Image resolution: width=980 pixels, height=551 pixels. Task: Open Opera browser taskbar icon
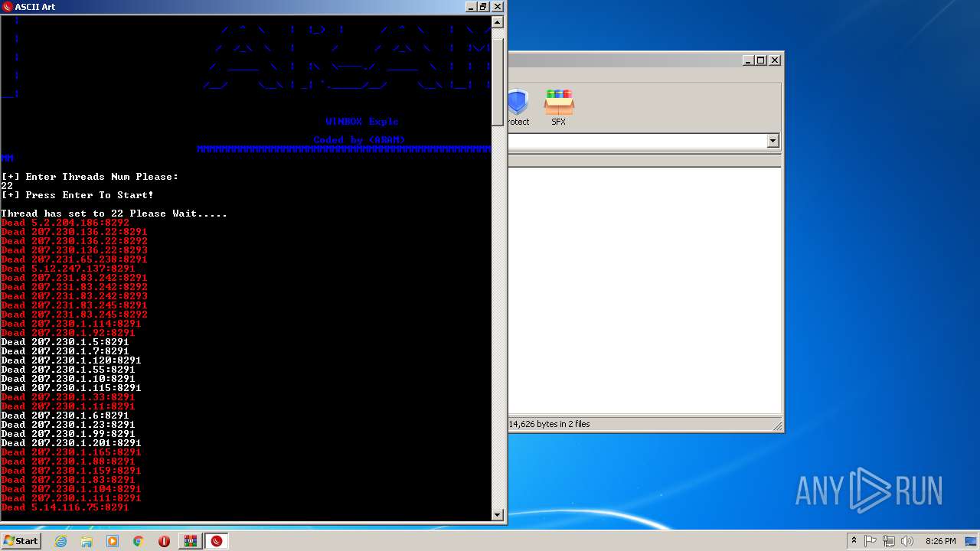(164, 541)
